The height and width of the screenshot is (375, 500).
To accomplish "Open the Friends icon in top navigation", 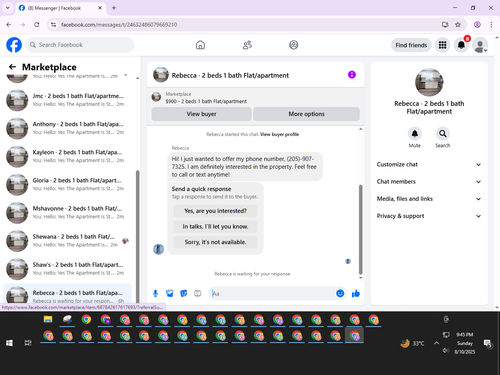I will click(x=247, y=45).
